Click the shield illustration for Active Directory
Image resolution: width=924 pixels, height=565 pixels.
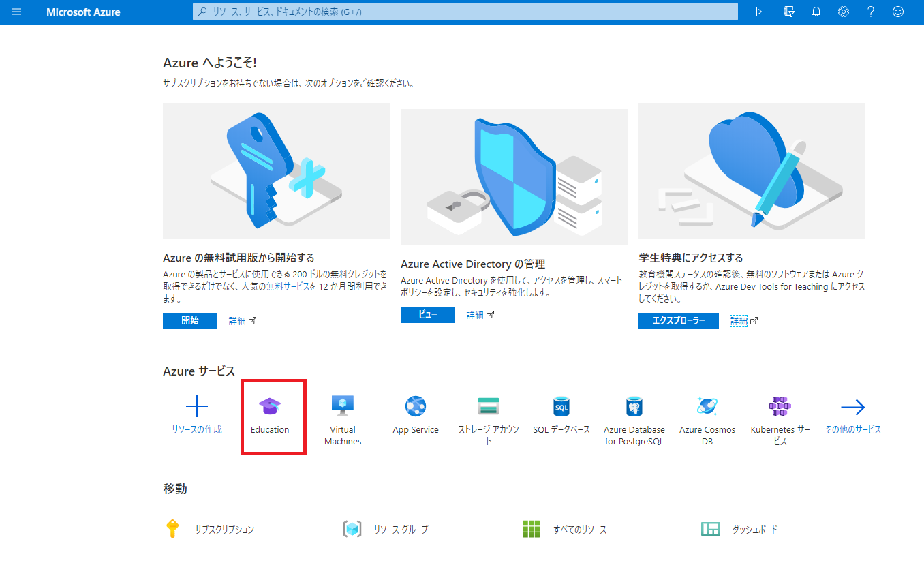coord(514,177)
